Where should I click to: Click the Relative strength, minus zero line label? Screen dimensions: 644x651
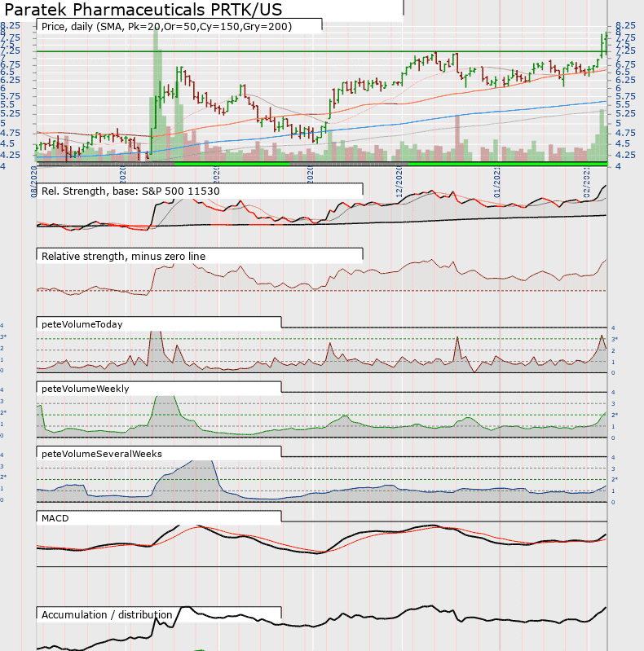pyautogui.click(x=123, y=256)
